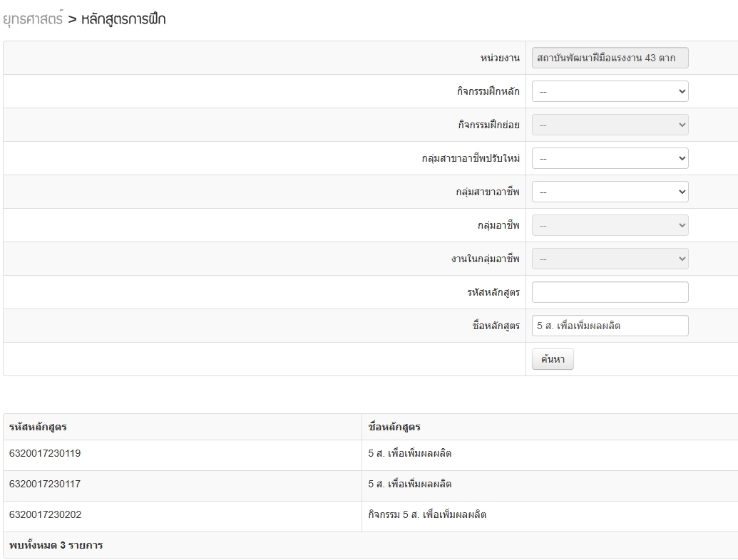Select course code 6320017230117
Image resolution: width=738 pixels, height=560 pixels.
point(45,484)
